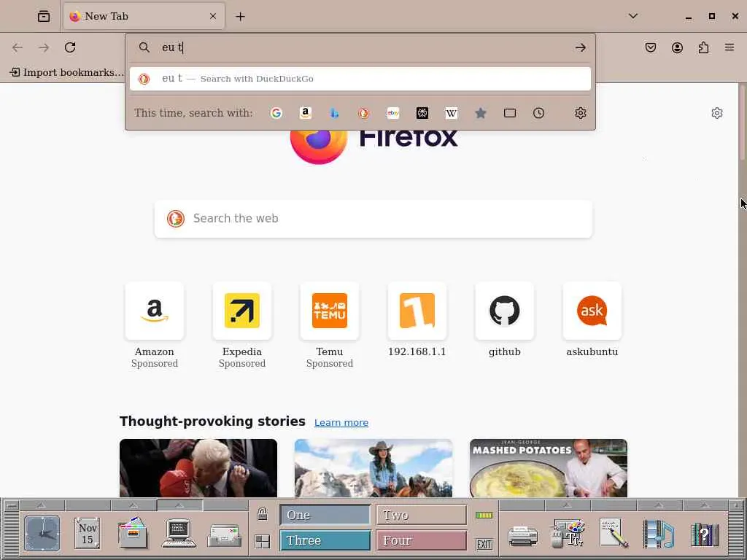
Task: Launch CDE terminal computer icon
Action: point(179,533)
